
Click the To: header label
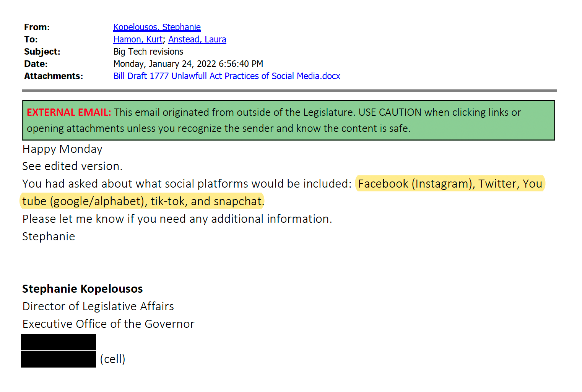pyautogui.click(x=31, y=39)
